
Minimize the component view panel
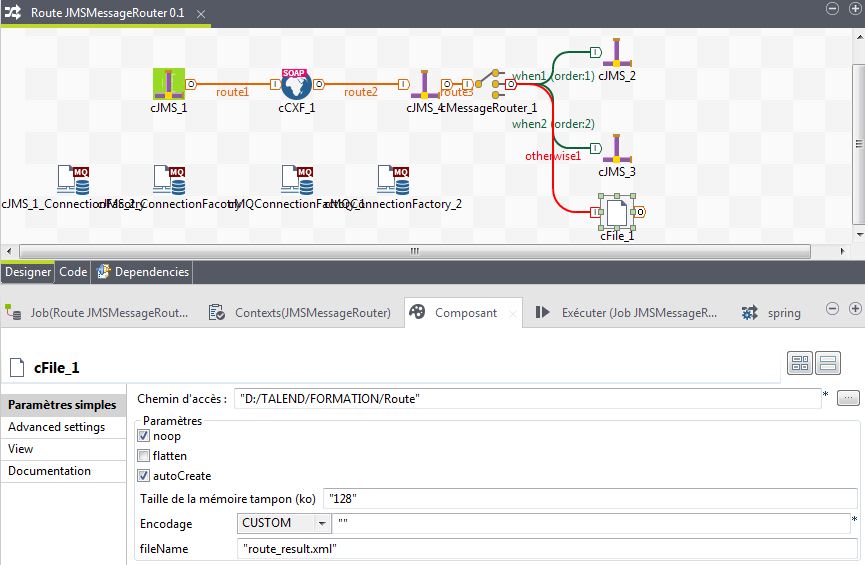[x=832, y=309]
